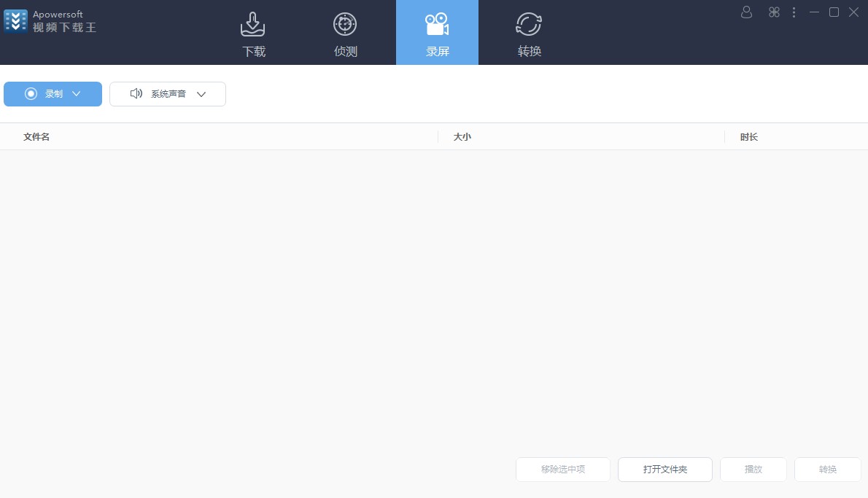Click the speaker icon on audio selector

(136, 93)
